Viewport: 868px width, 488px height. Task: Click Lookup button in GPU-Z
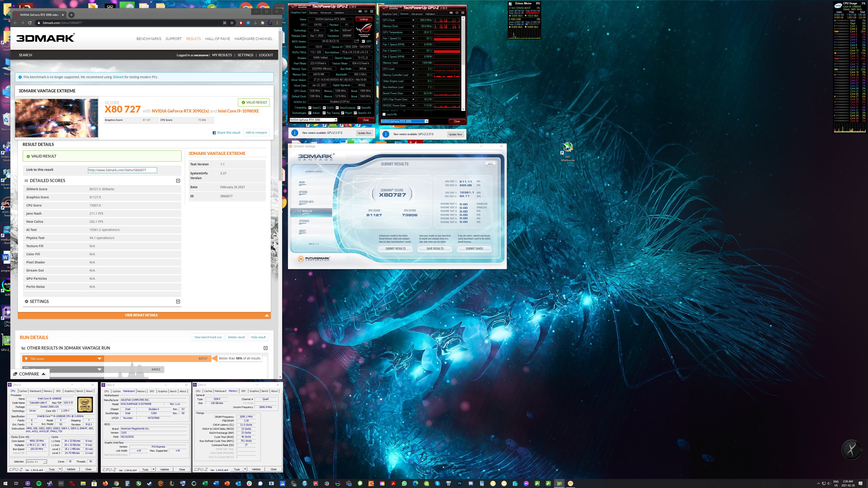pyautogui.click(x=363, y=19)
